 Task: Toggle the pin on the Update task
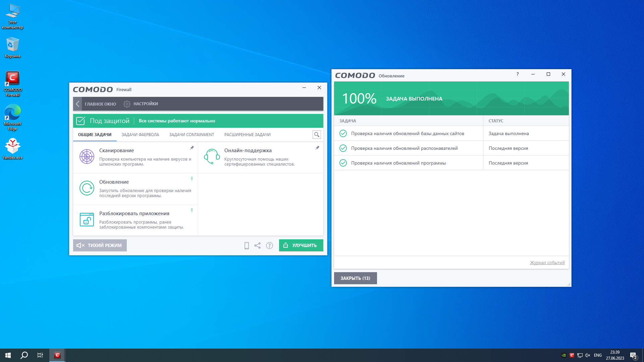point(192,179)
